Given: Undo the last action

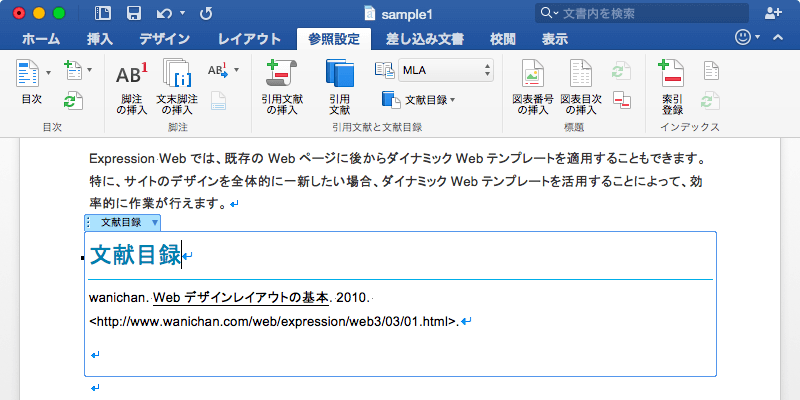Looking at the screenshot, I should (164, 14).
